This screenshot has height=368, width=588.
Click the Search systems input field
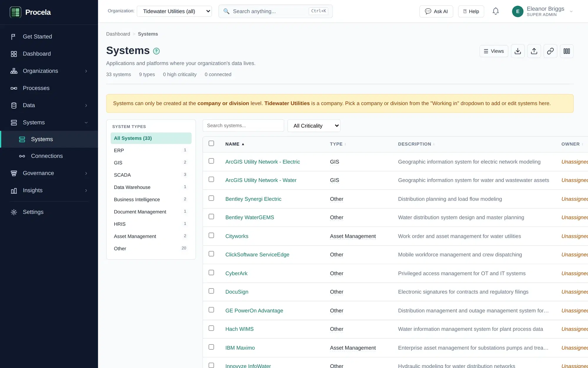(x=243, y=126)
